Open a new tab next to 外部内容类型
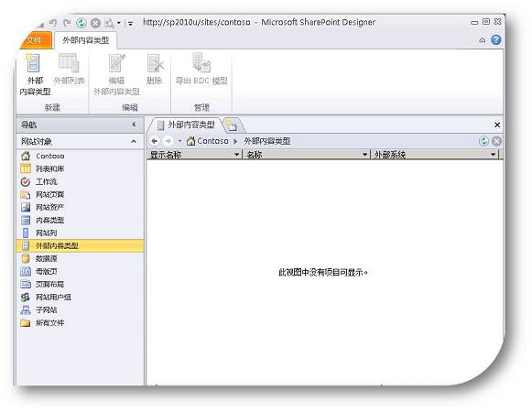The image size is (532, 412). click(233, 125)
